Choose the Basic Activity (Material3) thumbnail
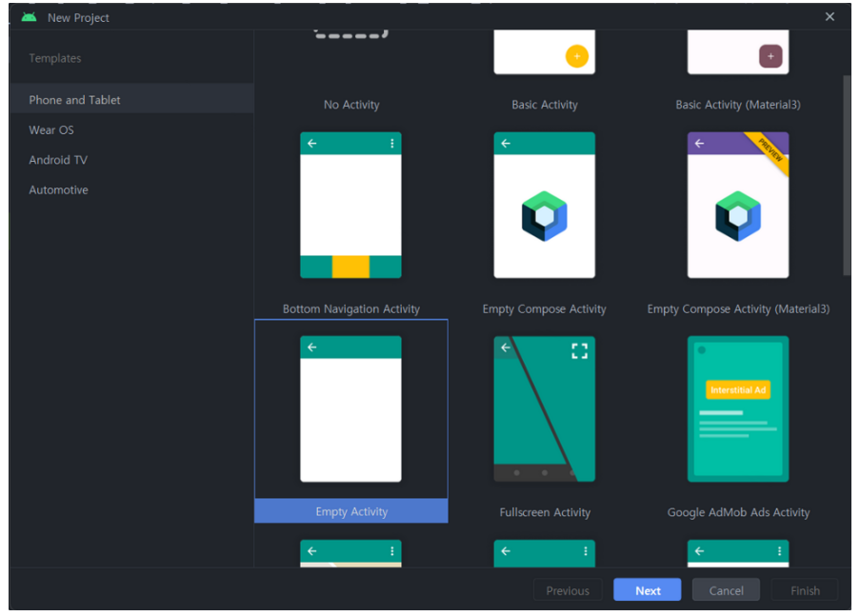 tap(738, 52)
